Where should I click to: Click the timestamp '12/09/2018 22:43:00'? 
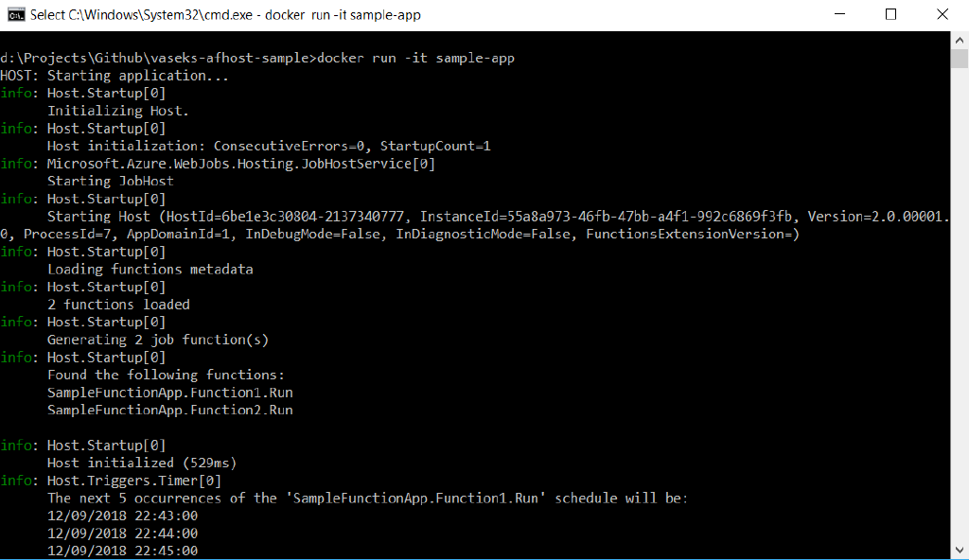(x=122, y=516)
